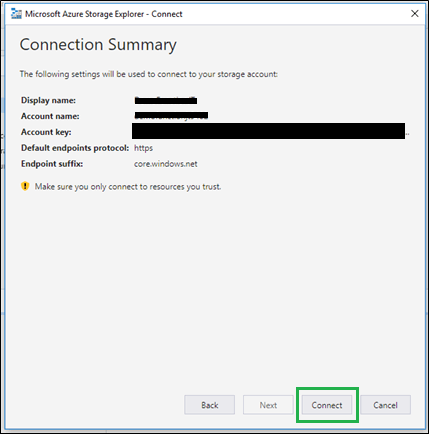Screen dimensions: 429x434
Task: Click the yellow warning shield icon
Action: pos(25,186)
